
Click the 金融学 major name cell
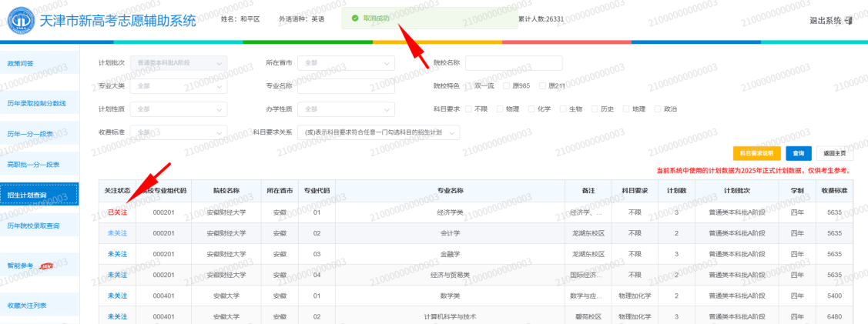450,254
